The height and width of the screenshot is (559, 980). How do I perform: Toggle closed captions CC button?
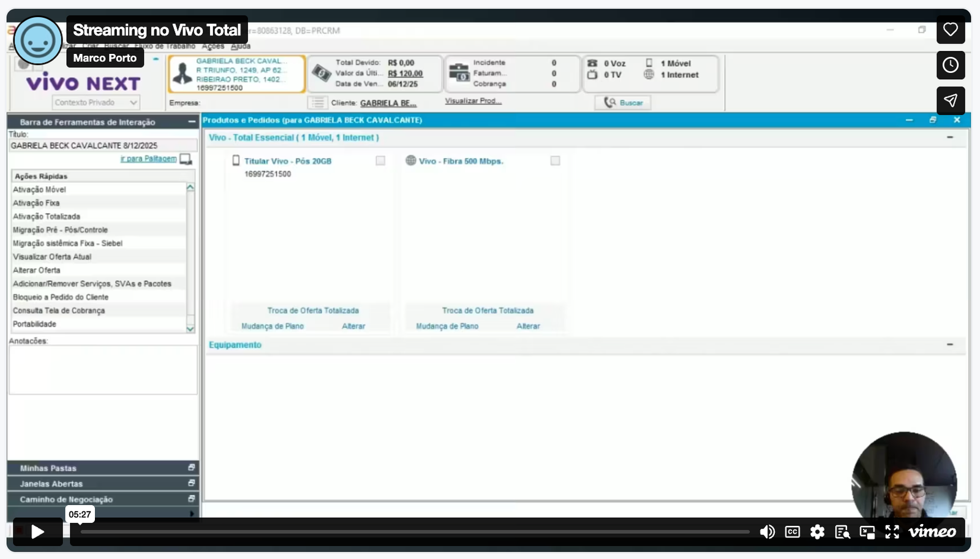(793, 532)
